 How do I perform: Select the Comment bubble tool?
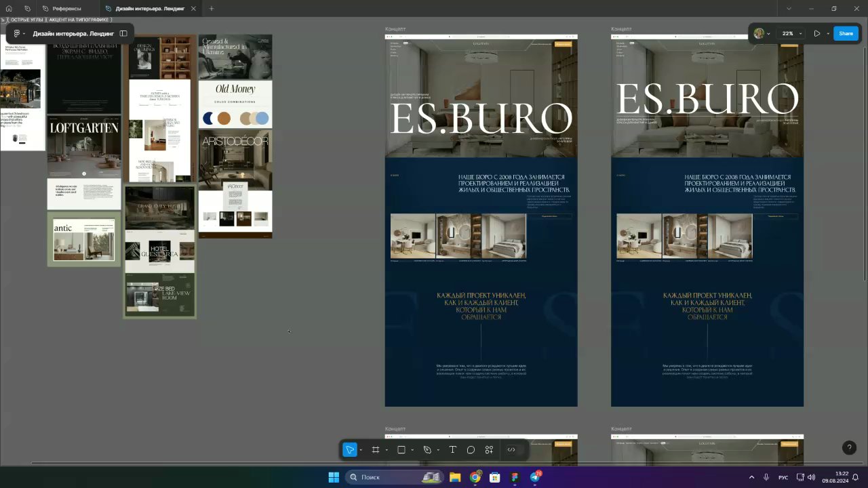(x=471, y=450)
